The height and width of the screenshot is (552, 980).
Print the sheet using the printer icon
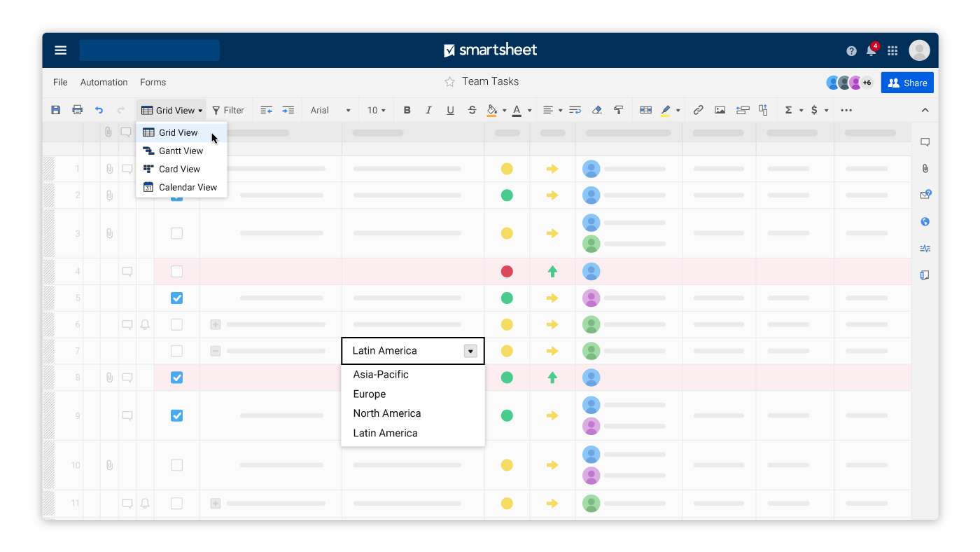77,110
